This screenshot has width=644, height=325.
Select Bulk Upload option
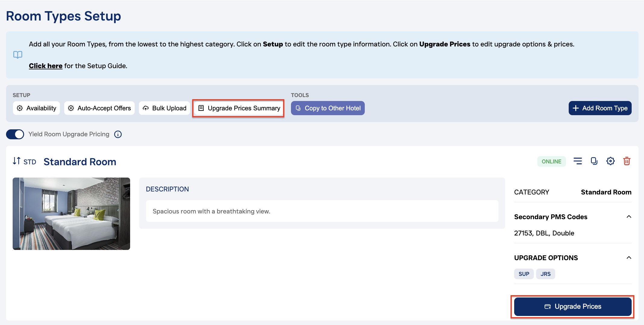pyautogui.click(x=164, y=108)
